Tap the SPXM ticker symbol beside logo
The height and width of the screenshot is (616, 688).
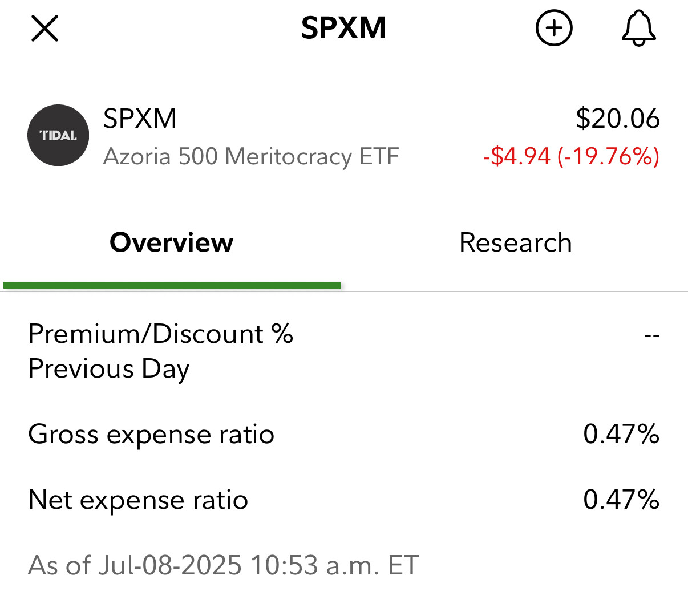140,119
